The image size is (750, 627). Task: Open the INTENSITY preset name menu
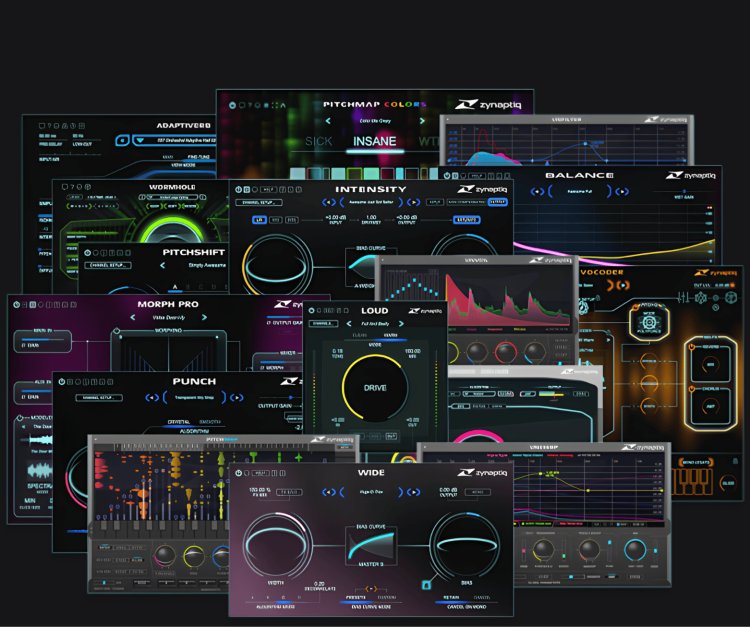[x=371, y=202]
